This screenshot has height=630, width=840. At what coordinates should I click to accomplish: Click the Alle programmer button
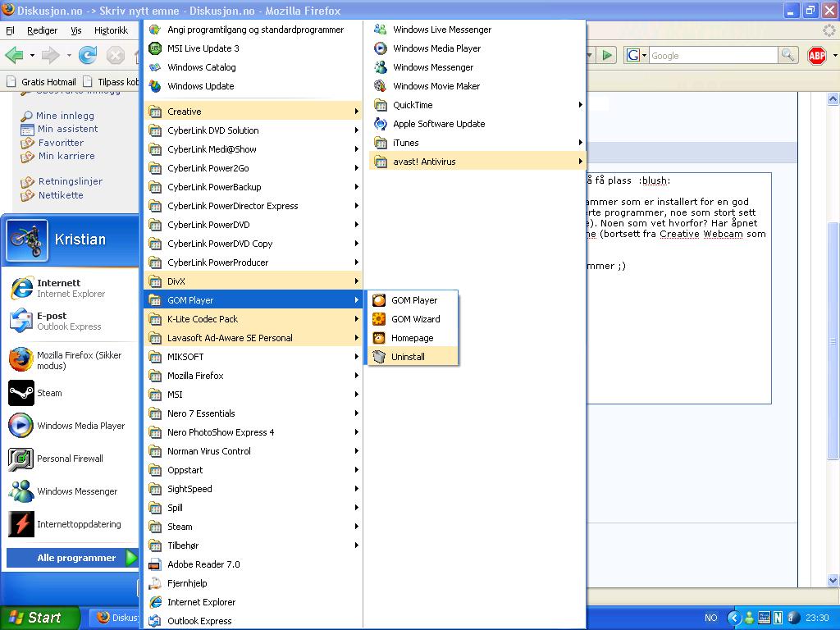[x=72, y=558]
